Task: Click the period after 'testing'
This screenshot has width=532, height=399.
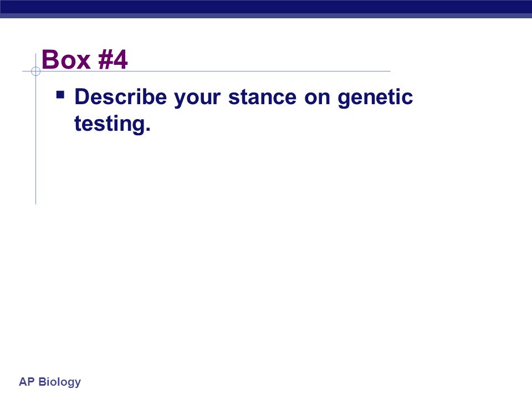Action: click(x=147, y=130)
